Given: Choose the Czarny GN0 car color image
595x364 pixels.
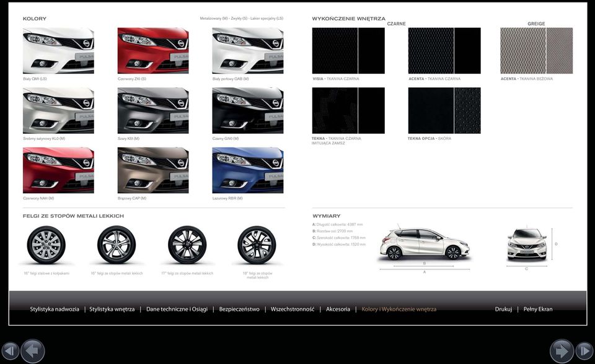Looking at the screenshot, I should (248, 110).
